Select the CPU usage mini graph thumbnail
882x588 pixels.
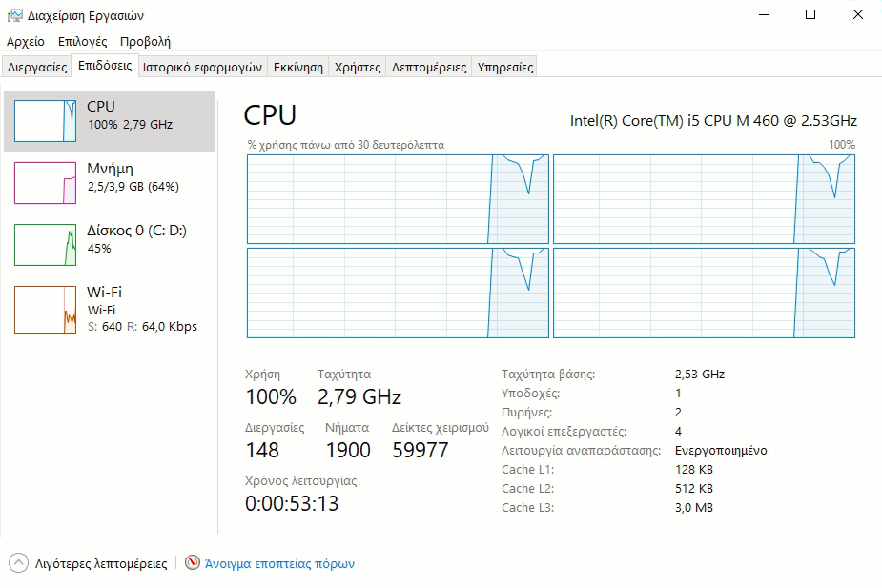(x=45, y=121)
